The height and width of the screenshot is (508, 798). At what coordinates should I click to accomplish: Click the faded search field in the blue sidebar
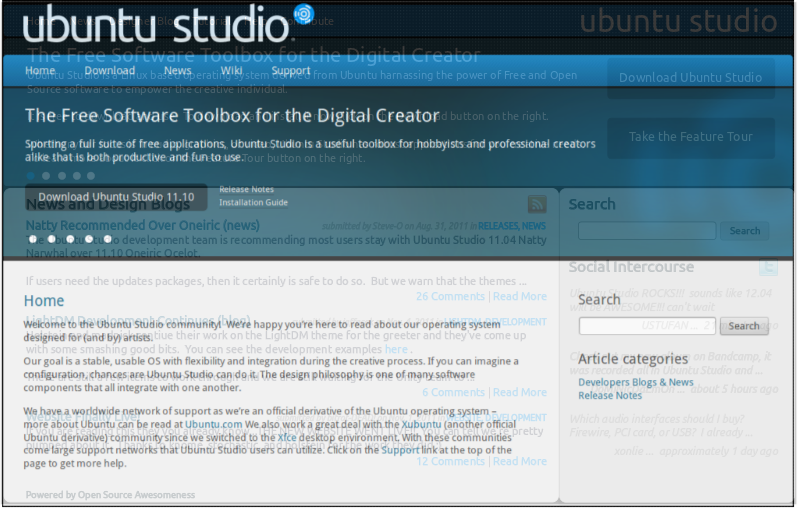(x=647, y=231)
